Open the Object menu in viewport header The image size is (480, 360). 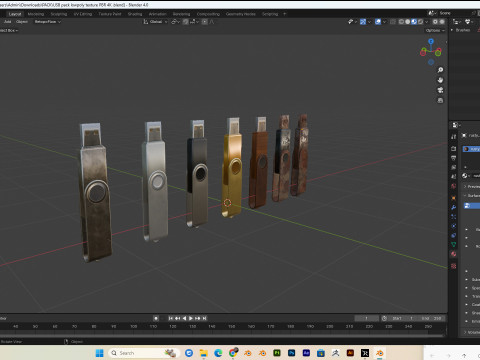22,22
